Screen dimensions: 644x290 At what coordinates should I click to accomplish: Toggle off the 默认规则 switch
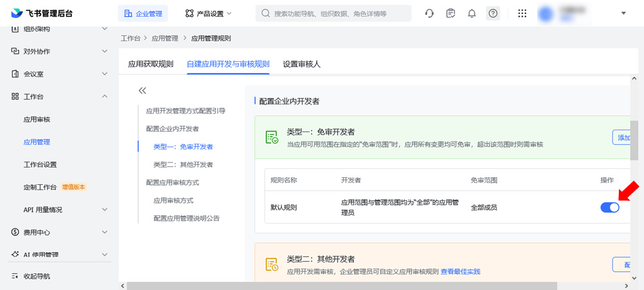click(x=609, y=208)
